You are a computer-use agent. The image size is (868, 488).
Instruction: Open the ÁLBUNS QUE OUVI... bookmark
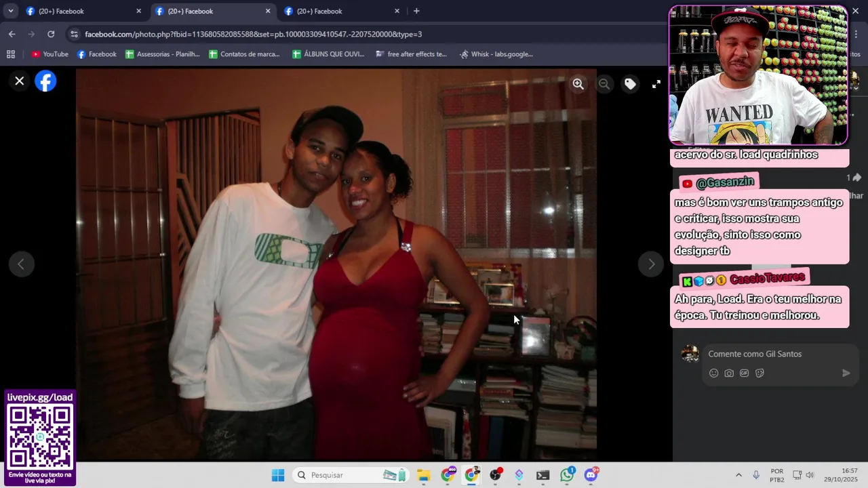(x=329, y=54)
